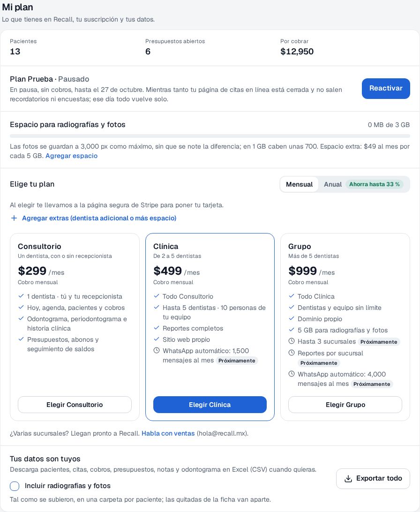Viewport: 420px width, 512px height.
Task: Click checkmark icon beside Dominio propio
Action: tap(292, 319)
